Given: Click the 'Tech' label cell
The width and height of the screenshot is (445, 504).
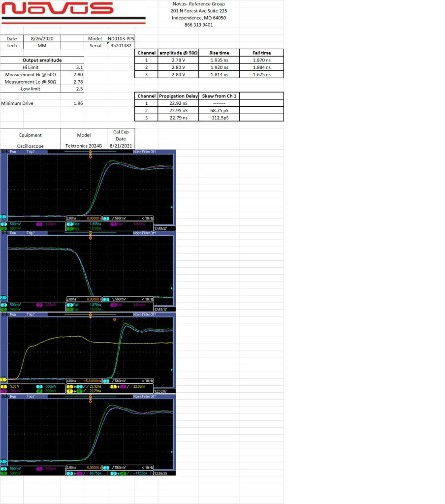Looking at the screenshot, I should (x=12, y=46).
